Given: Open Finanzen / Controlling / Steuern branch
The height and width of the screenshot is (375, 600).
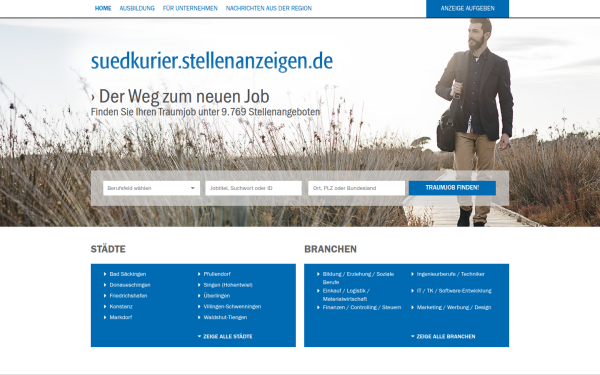Looking at the screenshot, I should 362,307.
